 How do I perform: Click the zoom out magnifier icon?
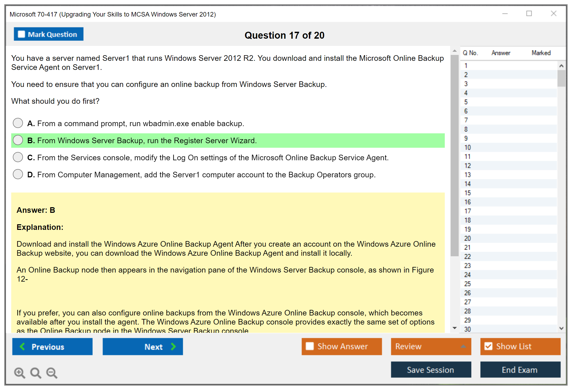[x=52, y=373]
